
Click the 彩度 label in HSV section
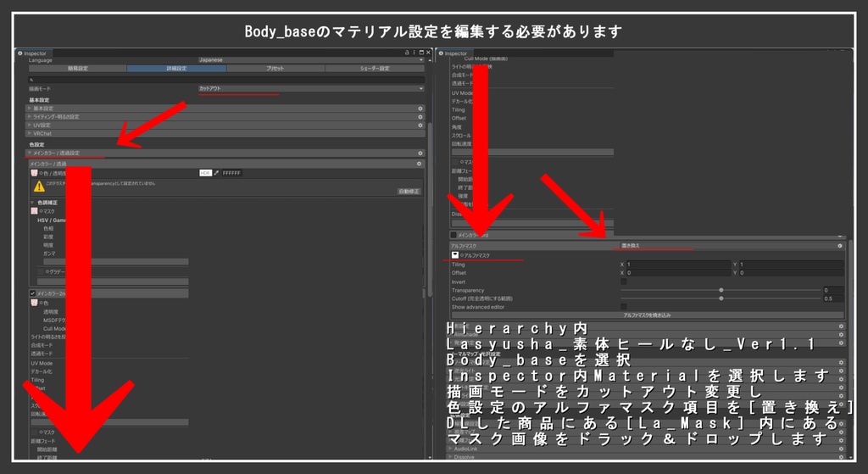48,237
